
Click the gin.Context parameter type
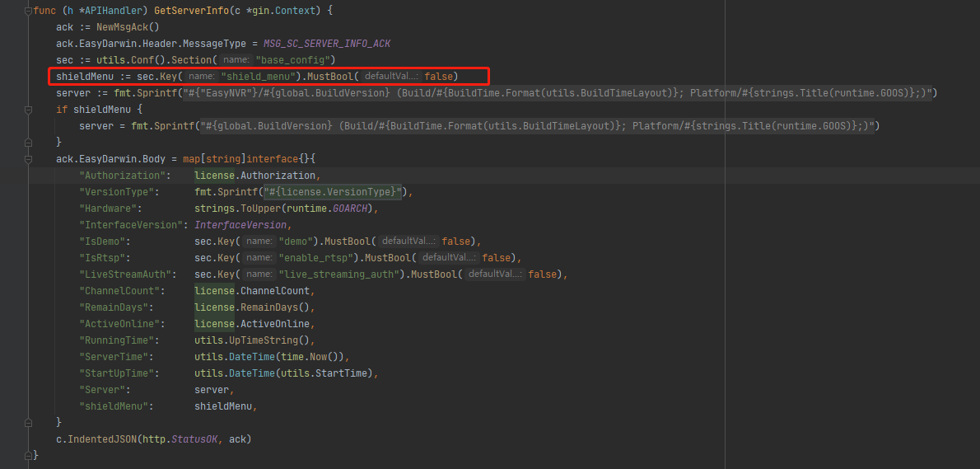pos(284,11)
